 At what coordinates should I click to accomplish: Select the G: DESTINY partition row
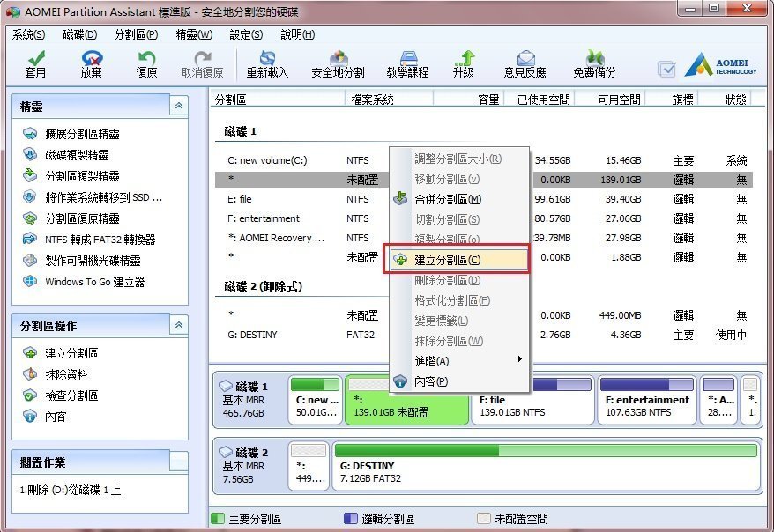pyautogui.click(x=484, y=335)
